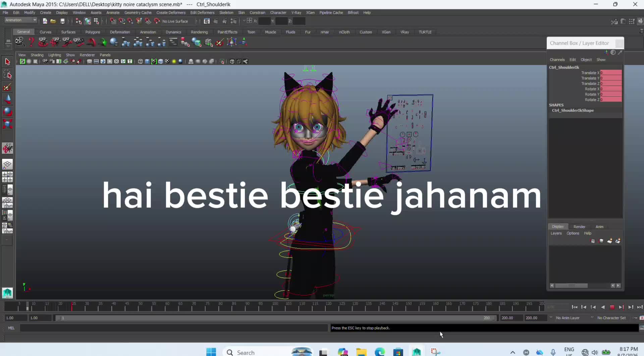Open the Channels menu in Channel Box
Image resolution: width=644 pixels, height=356 pixels.
pos(557,60)
